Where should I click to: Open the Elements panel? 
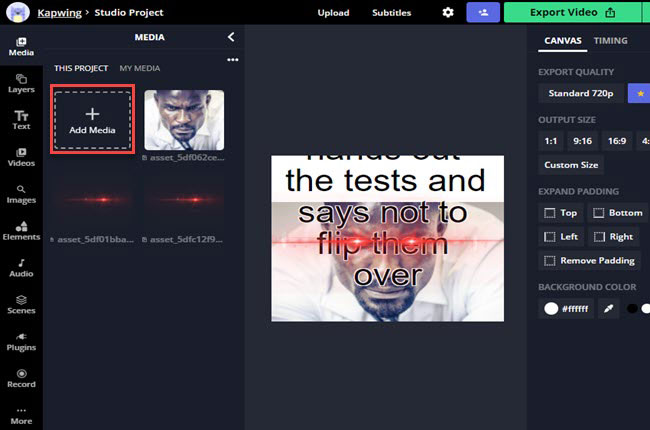point(21,231)
